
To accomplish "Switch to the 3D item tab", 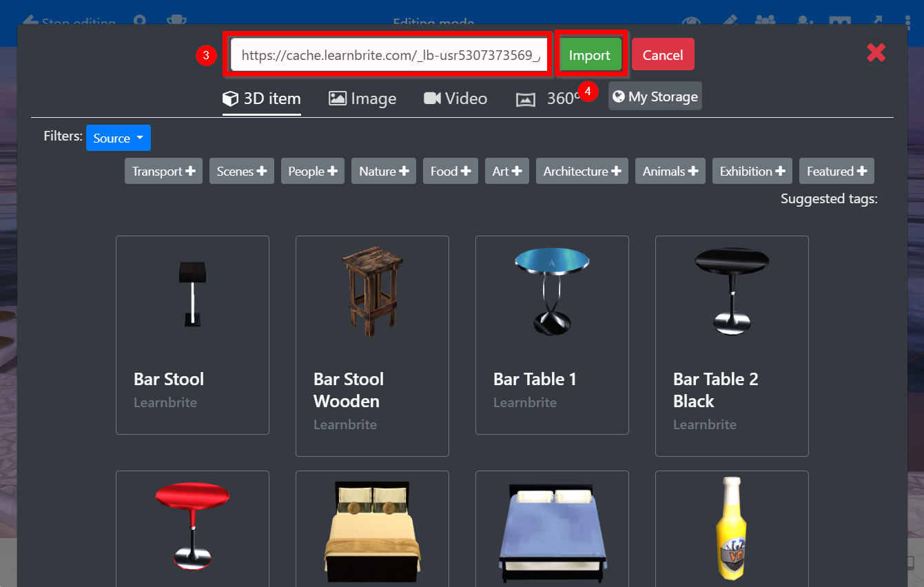I will click(262, 99).
